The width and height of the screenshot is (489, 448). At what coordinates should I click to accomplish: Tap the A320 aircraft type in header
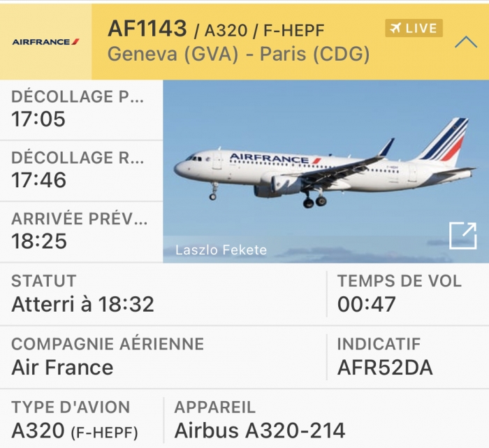pyautogui.click(x=226, y=31)
